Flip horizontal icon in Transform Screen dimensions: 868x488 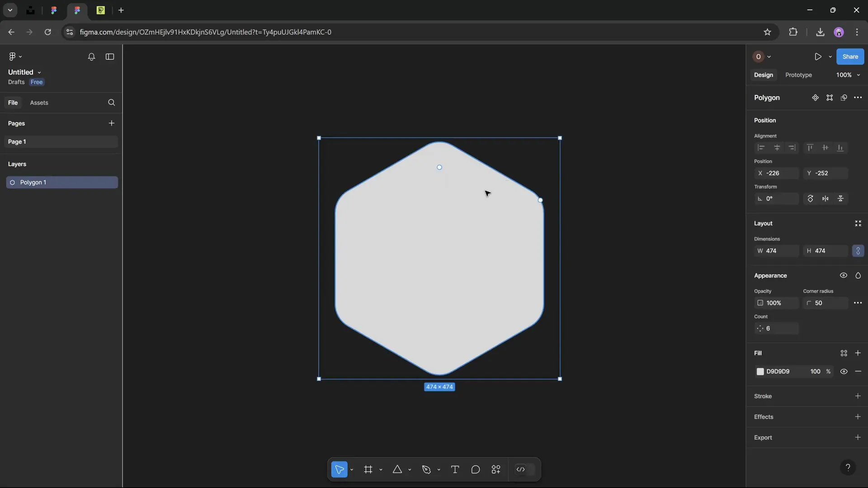826,199
